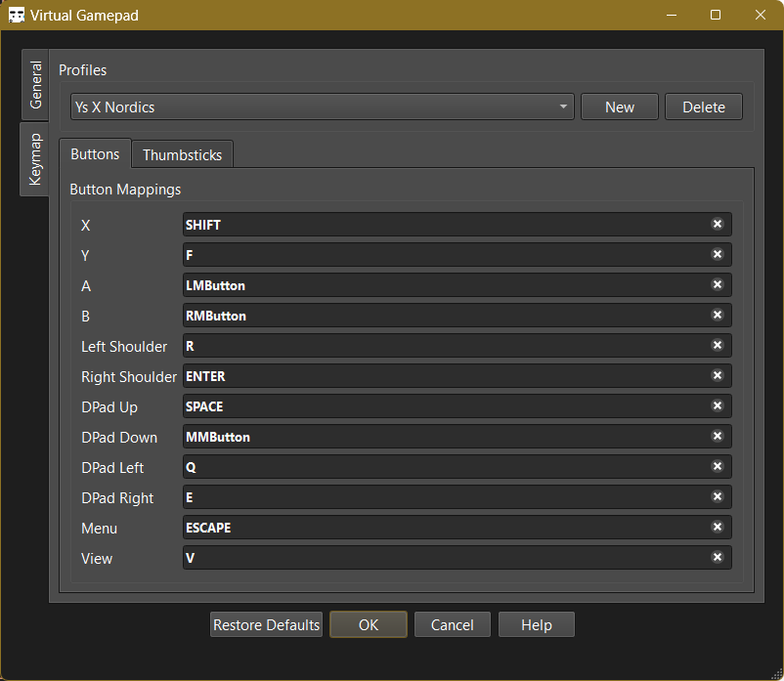Delete the current profile
Viewport: 784px width, 681px height.
coord(704,106)
